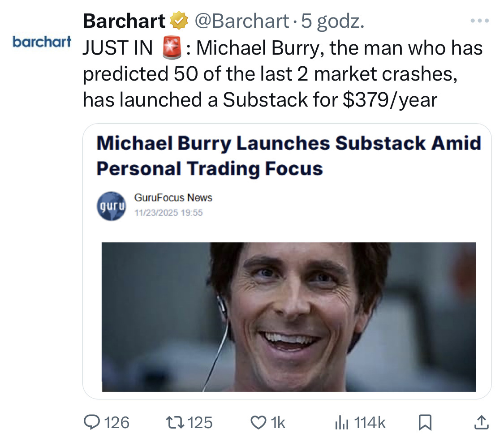Like the tweet with the heart icon
The image size is (504, 442).
(258, 422)
